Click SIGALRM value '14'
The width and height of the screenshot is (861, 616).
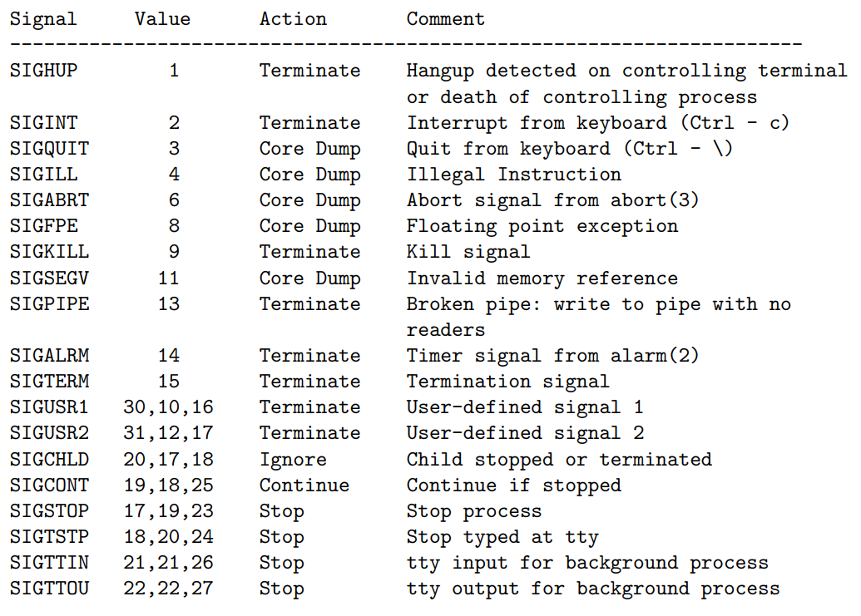[168, 356]
